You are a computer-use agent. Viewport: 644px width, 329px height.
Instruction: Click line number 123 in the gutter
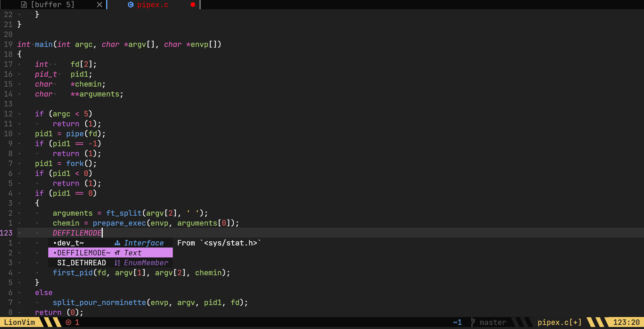click(x=6, y=233)
